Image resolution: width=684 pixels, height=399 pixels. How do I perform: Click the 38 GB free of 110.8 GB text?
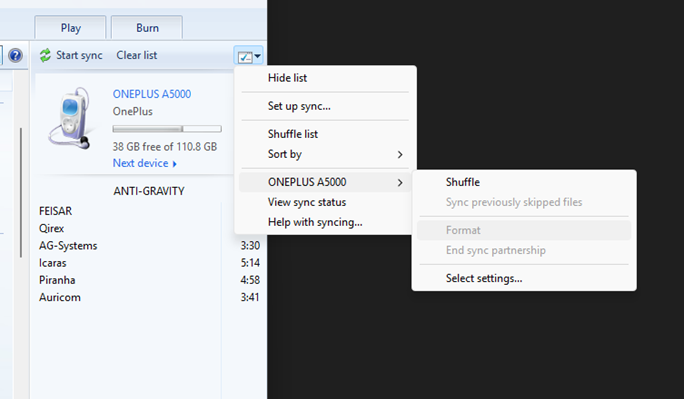click(165, 147)
